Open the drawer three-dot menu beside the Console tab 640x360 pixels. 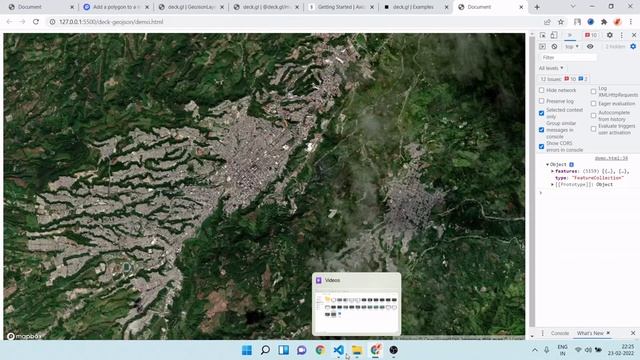(542, 333)
